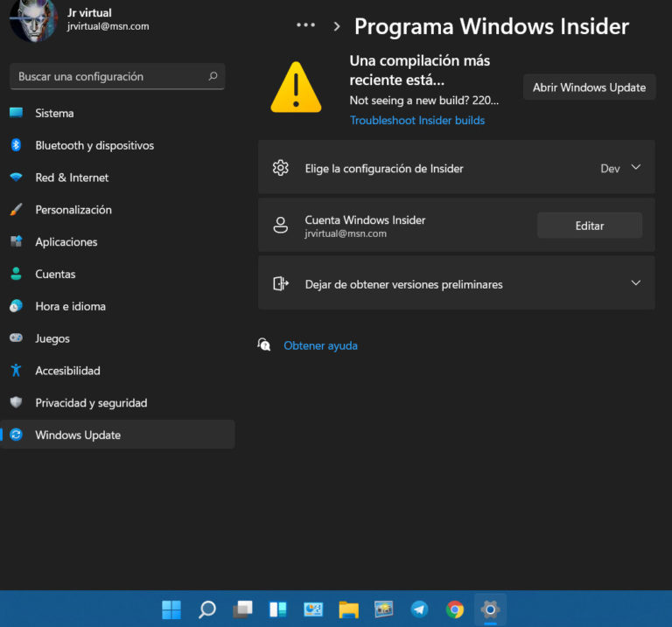
Task: Click the exit icon beside Dejar de obtener
Action: pos(281,283)
